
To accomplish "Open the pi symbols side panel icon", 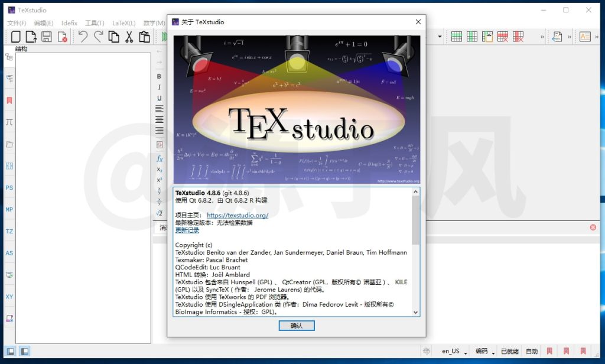I will tap(9, 122).
